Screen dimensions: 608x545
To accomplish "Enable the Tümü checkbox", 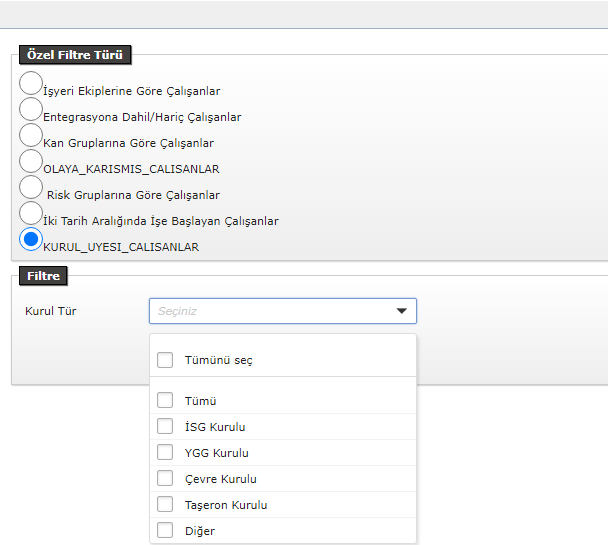I will (x=165, y=401).
